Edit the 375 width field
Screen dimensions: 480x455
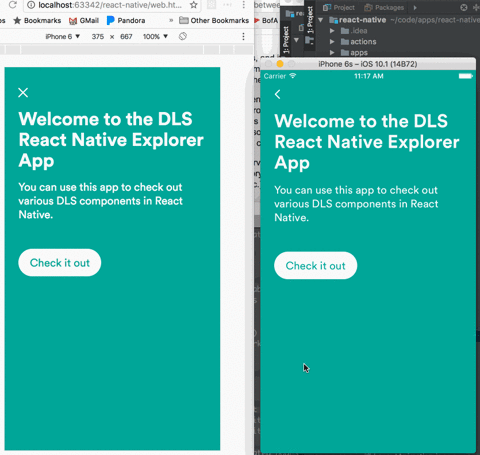pyautogui.click(x=98, y=36)
